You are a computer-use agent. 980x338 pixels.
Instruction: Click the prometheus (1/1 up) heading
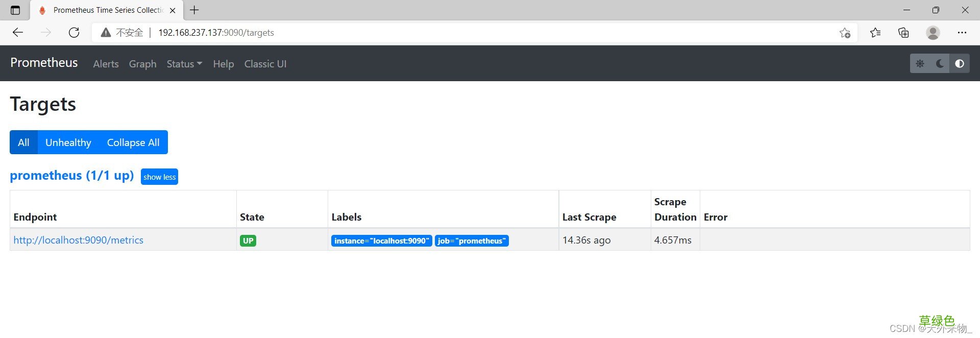[x=72, y=176]
